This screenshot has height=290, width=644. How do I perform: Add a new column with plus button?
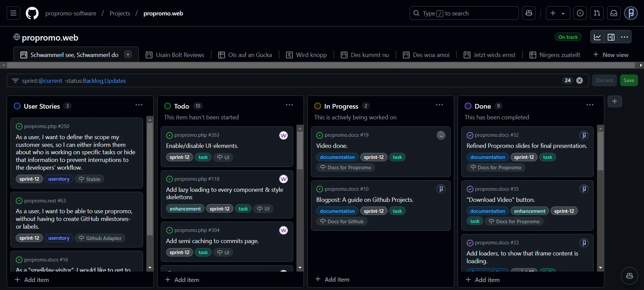click(615, 101)
